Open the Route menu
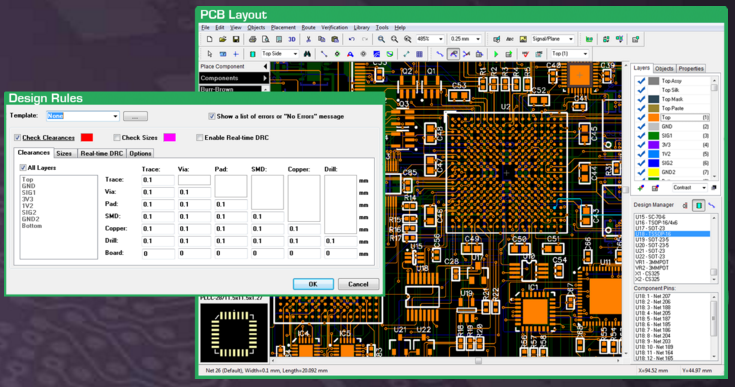This screenshot has width=735, height=387. point(308,28)
